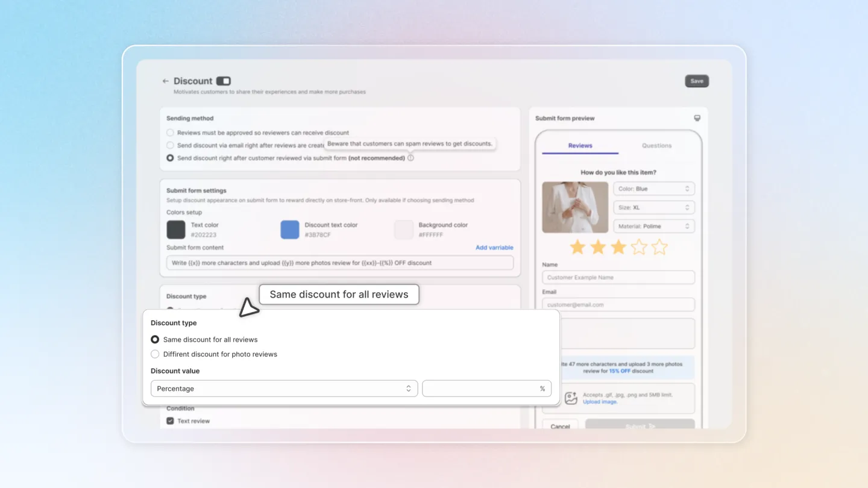868x488 pixels.
Task: Click the percent value input field
Action: coord(486,389)
